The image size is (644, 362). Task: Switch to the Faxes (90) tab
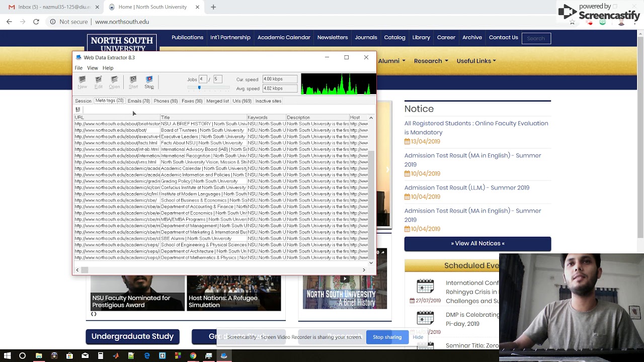point(192,101)
